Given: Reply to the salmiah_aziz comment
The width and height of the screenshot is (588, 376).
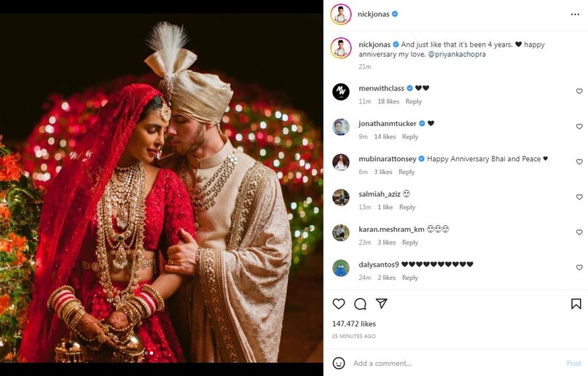Looking at the screenshot, I should tap(407, 208).
